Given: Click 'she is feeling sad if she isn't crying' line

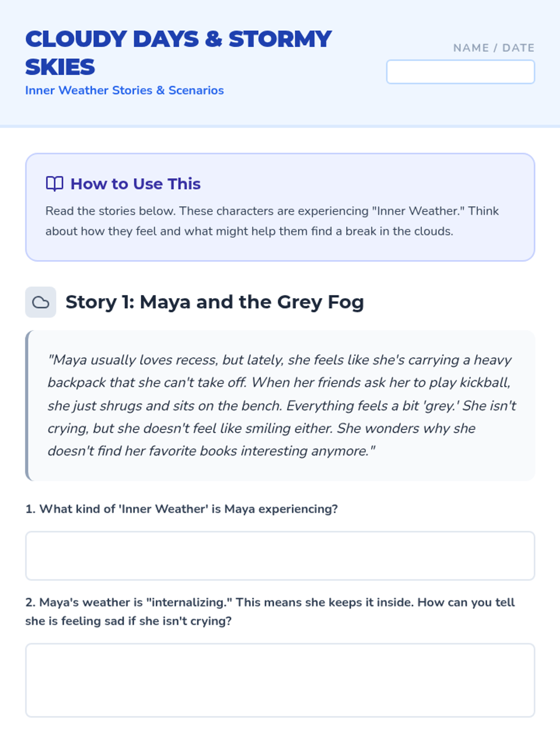Looking at the screenshot, I should (128, 621).
